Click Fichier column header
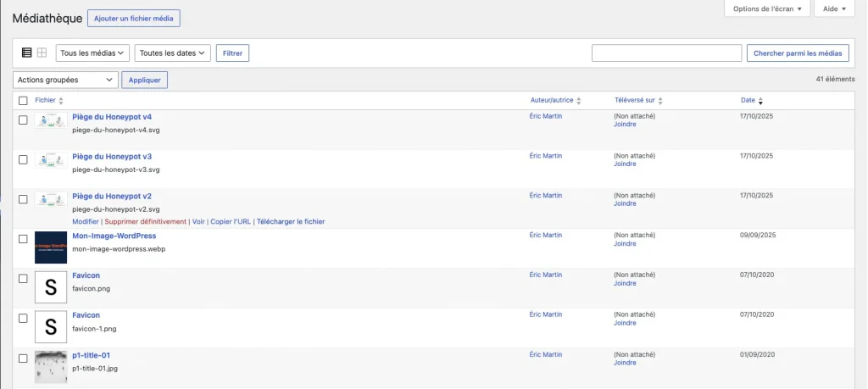The width and height of the screenshot is (868, 389). click(46, 101)
